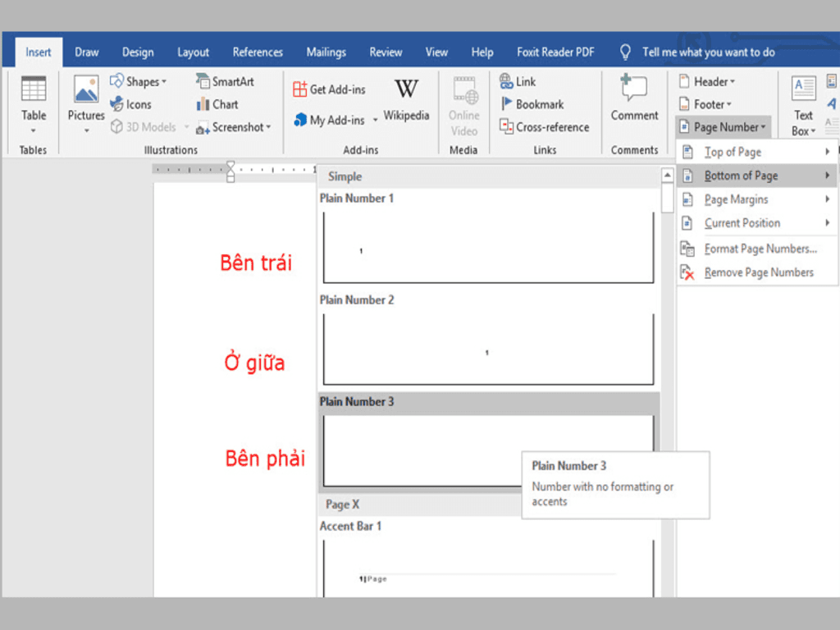This screenshot has width=840, height=630.
Task: Select Remove Page Numbers
Action: (x=758, y=272)
